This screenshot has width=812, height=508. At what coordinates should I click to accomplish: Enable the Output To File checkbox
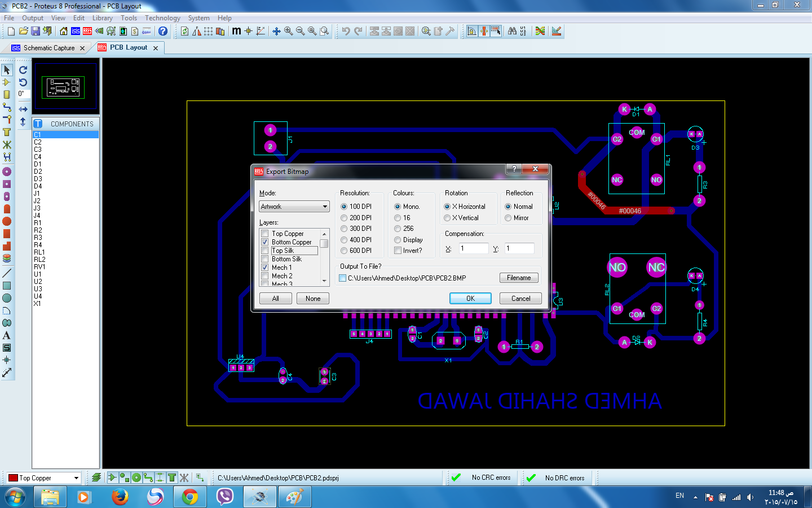(x=342, y=278)
